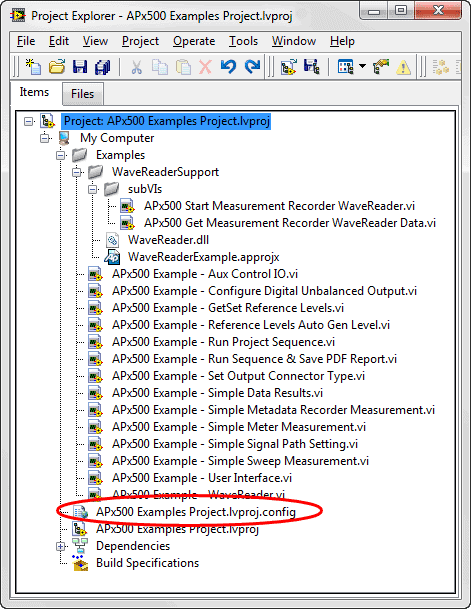The width and height of the screenshot is (471, 609).
Task: Select WaveReader.dll in the tree
Action: coord(168,240)
